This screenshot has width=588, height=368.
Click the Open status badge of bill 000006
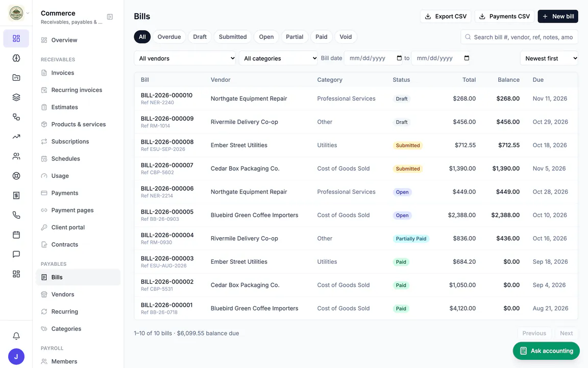click(x=402, y=192)
